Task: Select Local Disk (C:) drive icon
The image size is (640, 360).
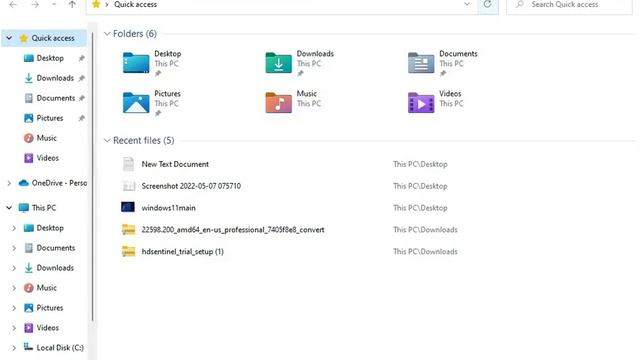Action: 28,347
